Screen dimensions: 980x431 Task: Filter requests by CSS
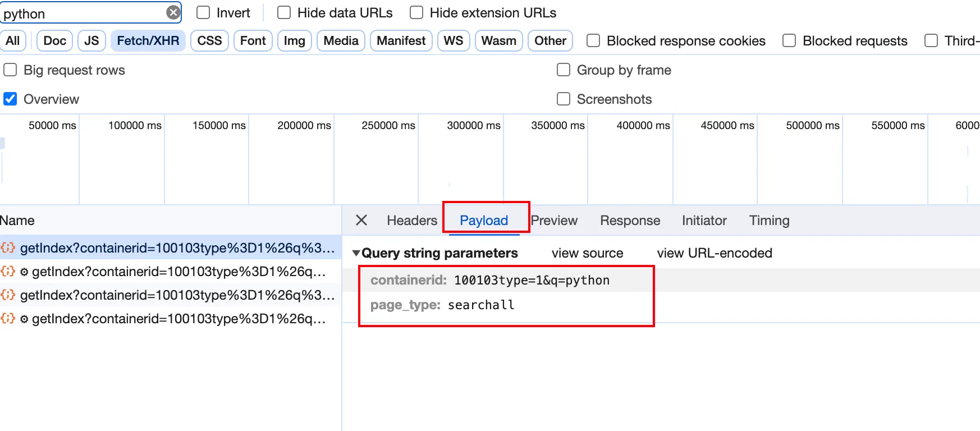[209, 40]
